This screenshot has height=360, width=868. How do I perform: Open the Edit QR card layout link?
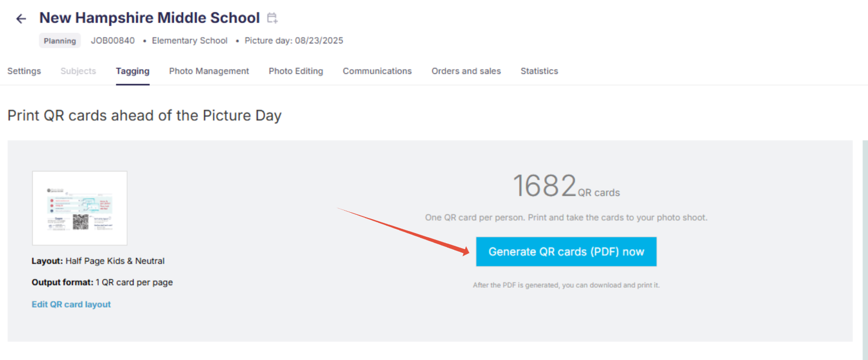tap(71, 304)
